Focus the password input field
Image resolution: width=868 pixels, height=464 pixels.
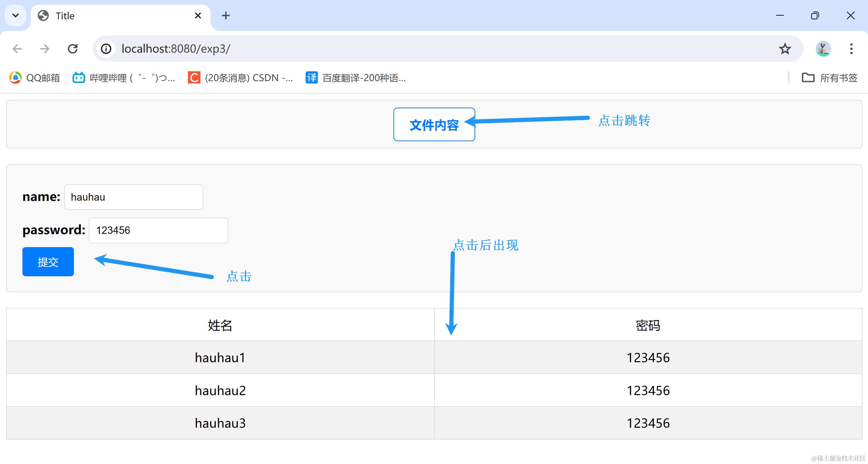point(158,230)
